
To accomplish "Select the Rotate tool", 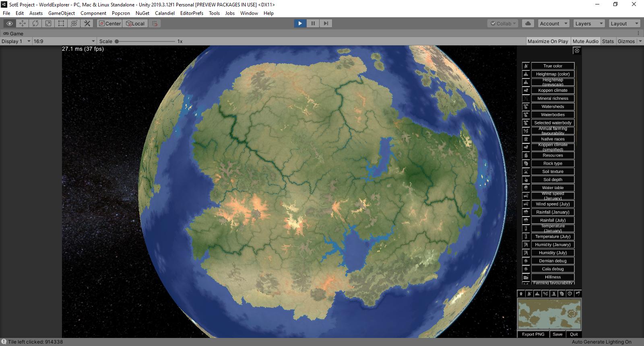I will pos(35,23).
